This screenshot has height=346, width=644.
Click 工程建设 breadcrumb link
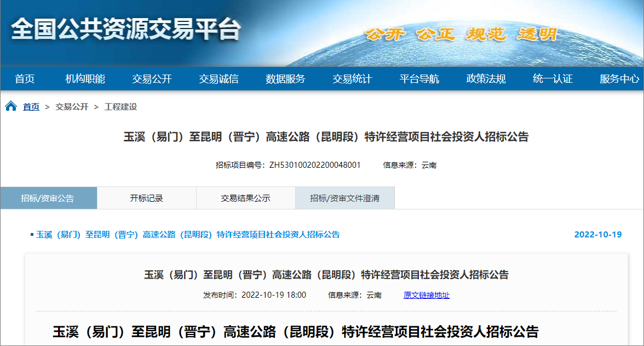point(121,107)
